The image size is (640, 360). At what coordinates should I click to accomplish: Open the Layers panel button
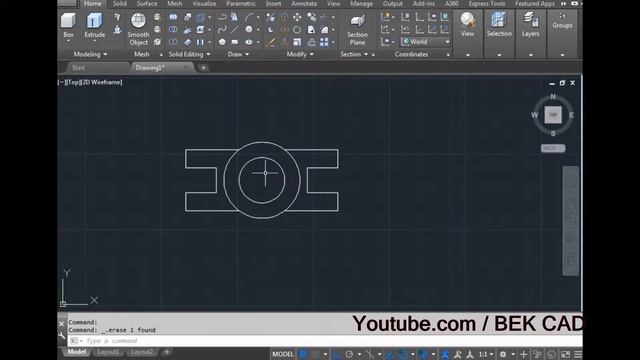(531, 25)
